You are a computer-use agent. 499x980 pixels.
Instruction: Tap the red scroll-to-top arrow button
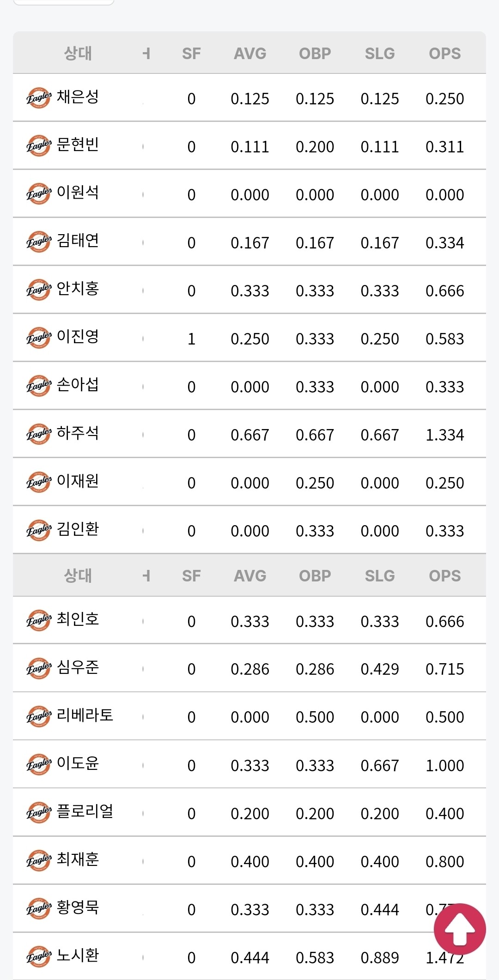click(460, 929)
